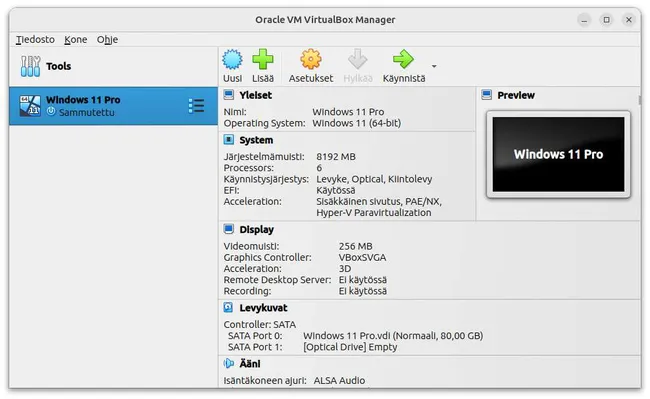Start the VM with the Käynnistä arrow
Viewport: 650px width, 399px height.
point(403,59)
